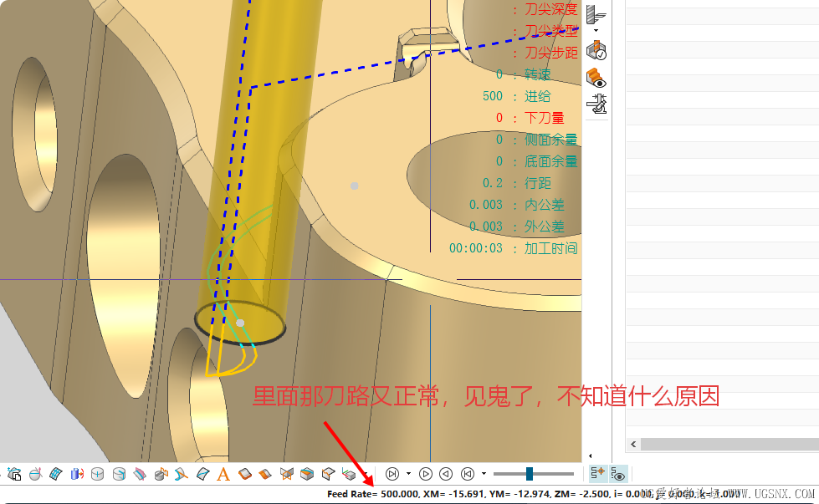819x504 pixels.
Task: Click the '500 : 进给' feed readout
Action: pos(516,96)
